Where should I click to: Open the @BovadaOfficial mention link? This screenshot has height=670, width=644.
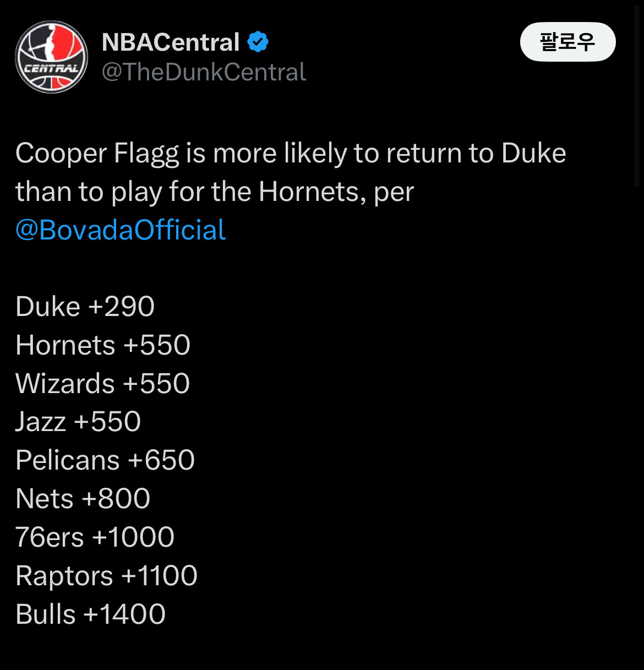coord(121,230)
